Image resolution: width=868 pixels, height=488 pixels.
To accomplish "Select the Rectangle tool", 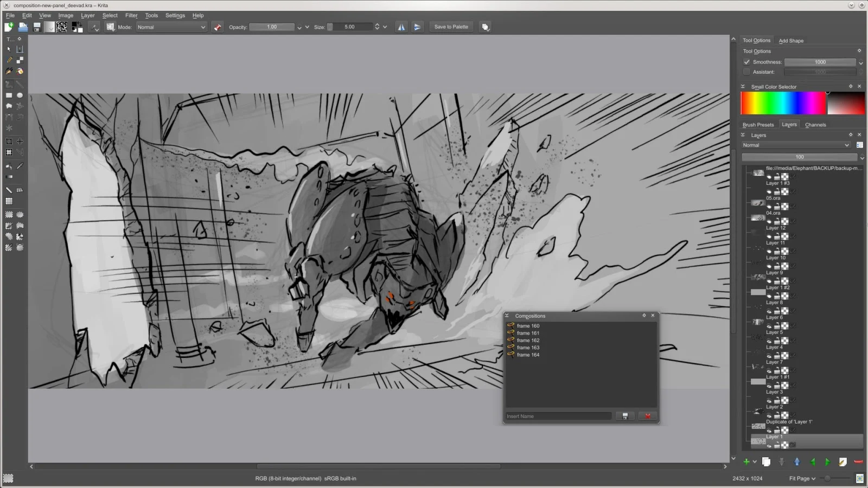I will 9,95.
